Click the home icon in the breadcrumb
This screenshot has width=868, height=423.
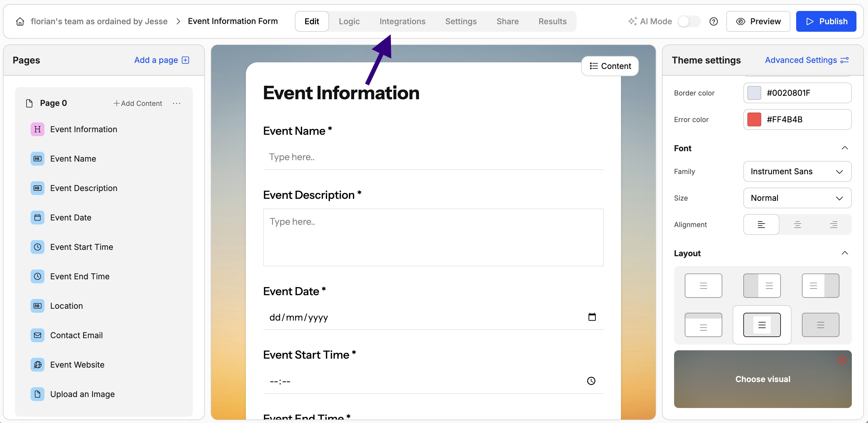20,21
